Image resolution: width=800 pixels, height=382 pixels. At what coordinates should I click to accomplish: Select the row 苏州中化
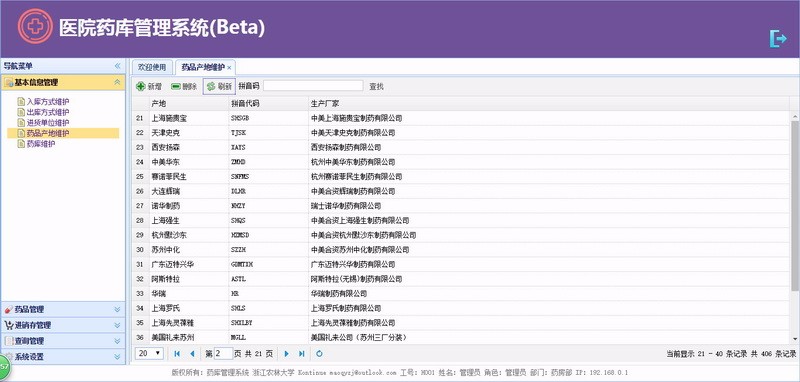[461, 250]
